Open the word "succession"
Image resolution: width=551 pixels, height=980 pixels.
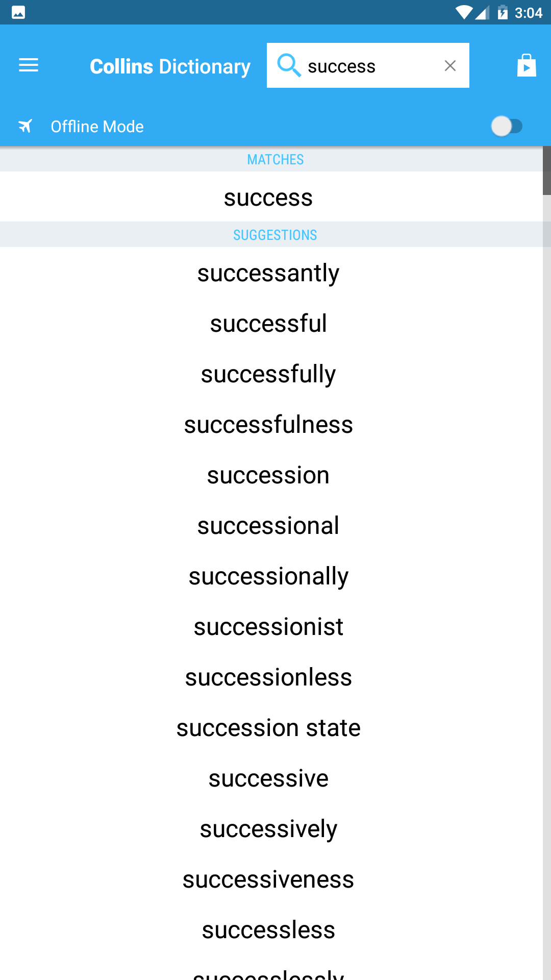[x=268, y=475]
